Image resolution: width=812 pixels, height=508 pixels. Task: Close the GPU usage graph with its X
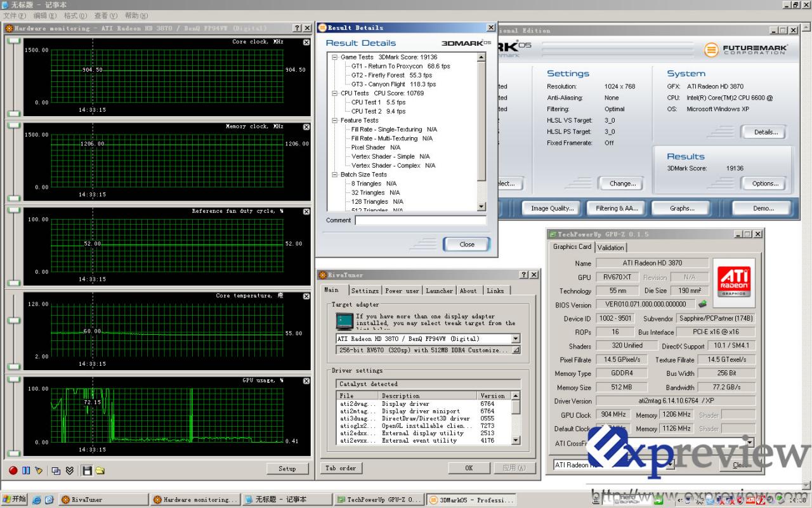pyautogui.click(x=306, y=380)
